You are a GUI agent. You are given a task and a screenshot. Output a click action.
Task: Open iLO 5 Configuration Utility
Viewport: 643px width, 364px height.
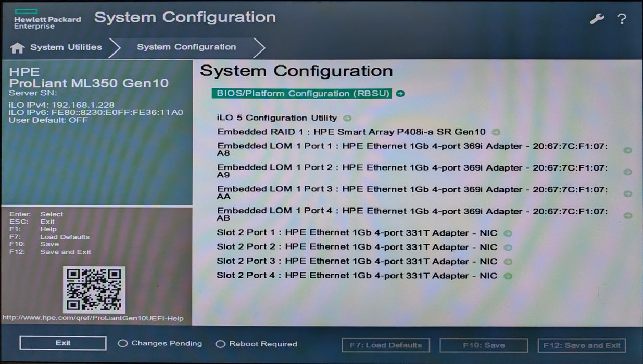tap(277, 118)
